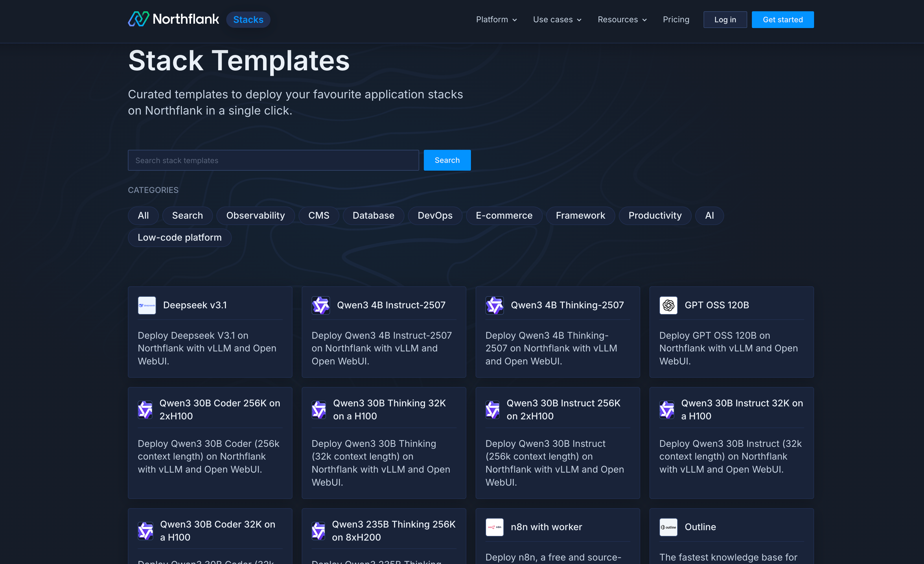
Task: Click the Qwen3 30B Coder 256K icon
Action: (x=145, y=410)
